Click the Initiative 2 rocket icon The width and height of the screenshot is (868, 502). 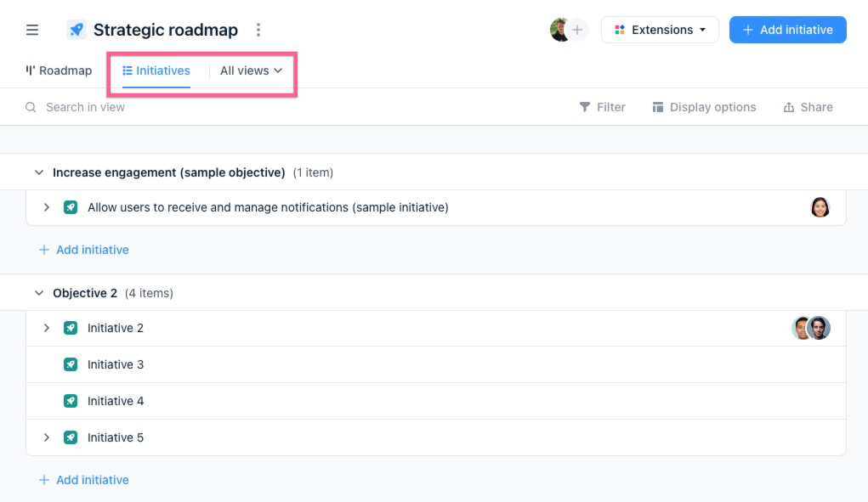pos(71,328)
